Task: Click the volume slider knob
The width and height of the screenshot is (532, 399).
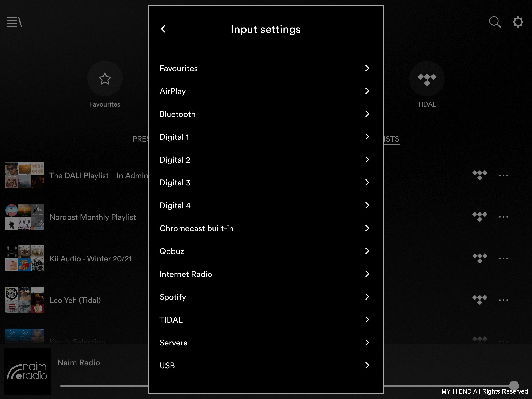Action: coord(514,386)
